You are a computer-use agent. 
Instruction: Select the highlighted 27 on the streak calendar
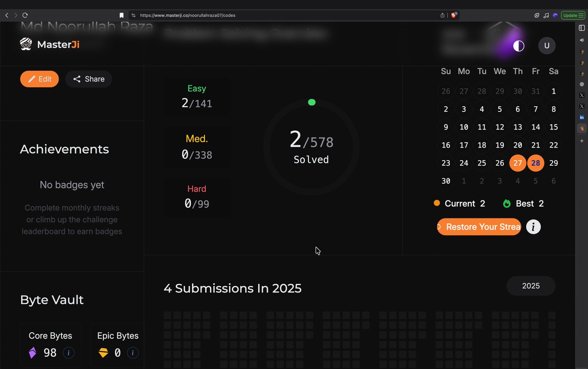pyautogui.click(x=517, y=163)
